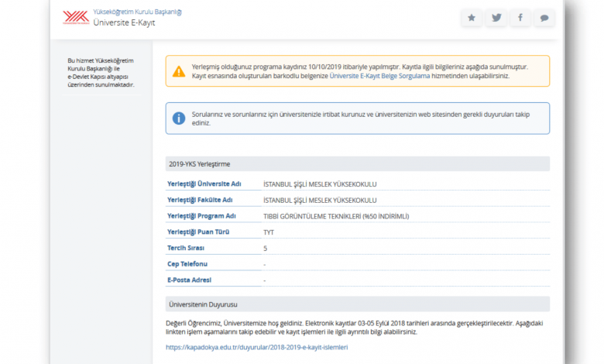
Task: Share page via Facebook icon
Action: point(520,18)
